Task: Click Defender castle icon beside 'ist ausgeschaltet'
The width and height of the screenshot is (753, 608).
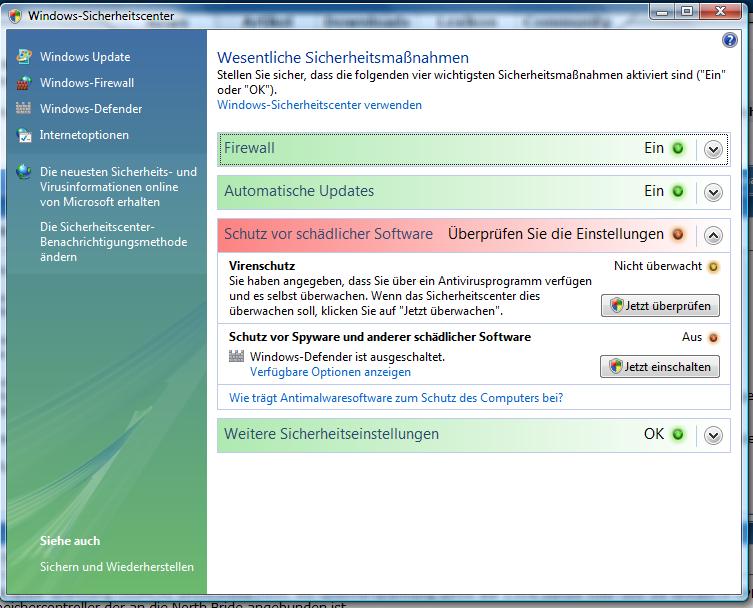Action: [x=236, y=356]
